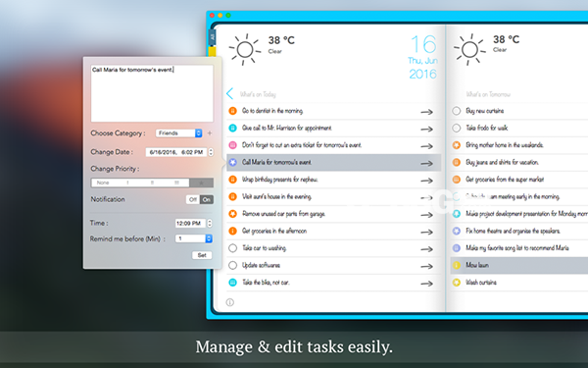Screen dimensions: 588x368
Task: Click the icon of 'Get groceries in the afternoon'
Action: [232, 231]
